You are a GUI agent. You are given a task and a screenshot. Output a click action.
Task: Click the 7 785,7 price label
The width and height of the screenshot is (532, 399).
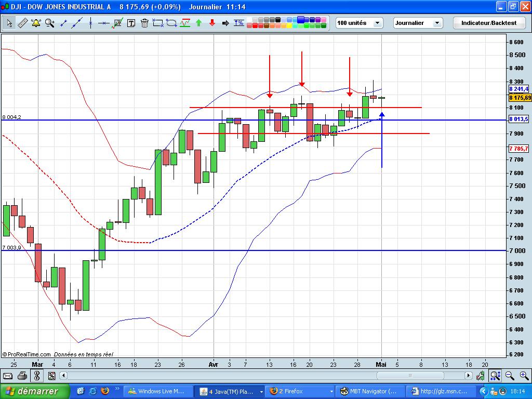pos(519,149)
